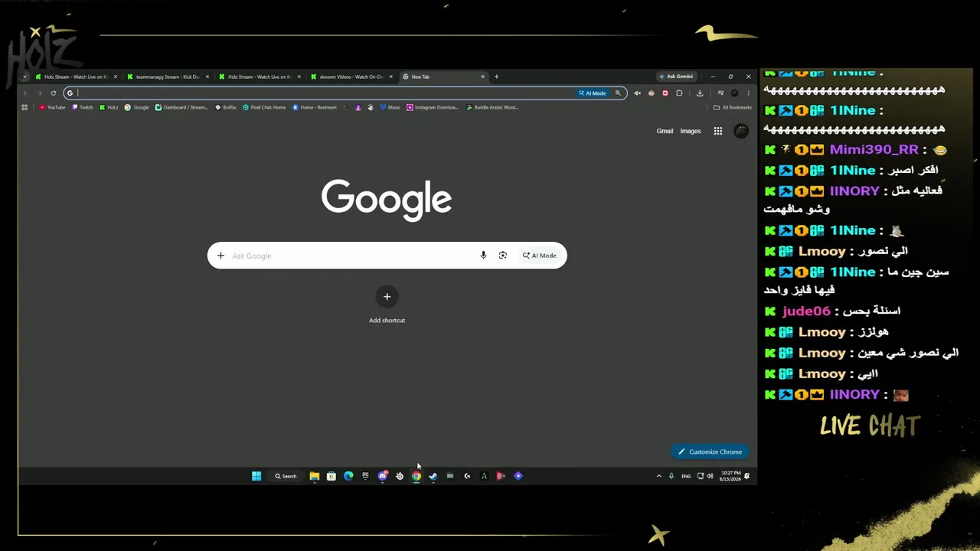Open the Buildle Arabic Word bookmark
Viewport: 980px width, 551px height.
coord(492,107)
